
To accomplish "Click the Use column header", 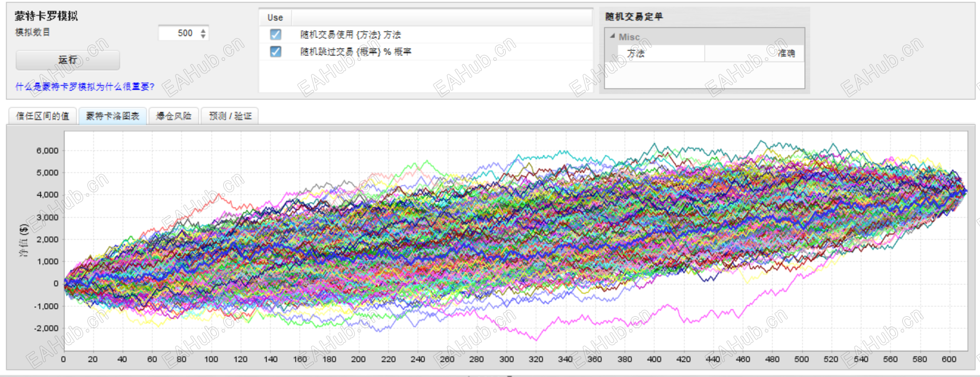I will pyautogui.click(x=275, y=17).
